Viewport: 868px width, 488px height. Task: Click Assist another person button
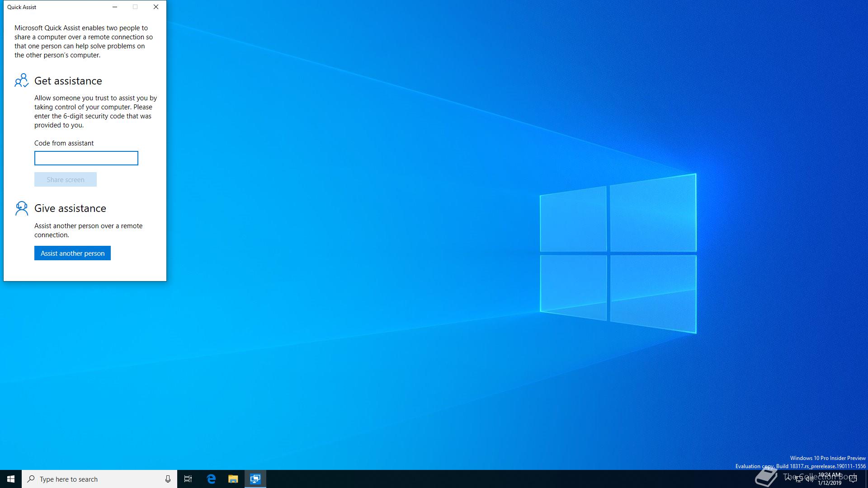click(72, 253)
